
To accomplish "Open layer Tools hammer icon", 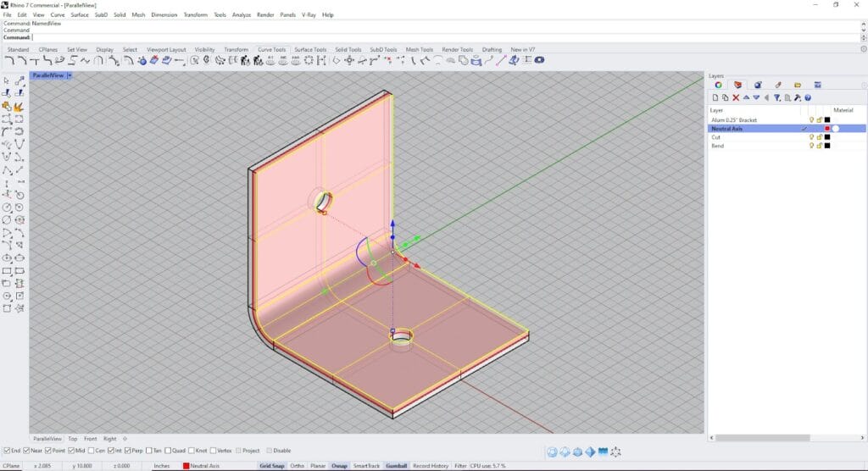I will (798, 97).
